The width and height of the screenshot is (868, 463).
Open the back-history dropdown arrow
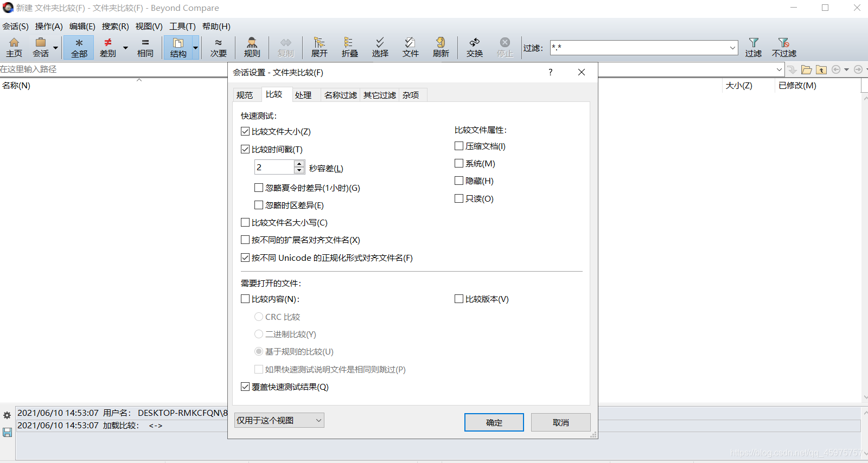pos(846,69)
